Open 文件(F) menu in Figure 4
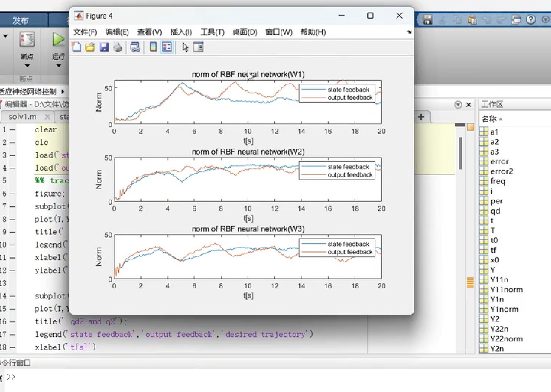The width and height of the screenshot is (551, 392). (85, 32)
